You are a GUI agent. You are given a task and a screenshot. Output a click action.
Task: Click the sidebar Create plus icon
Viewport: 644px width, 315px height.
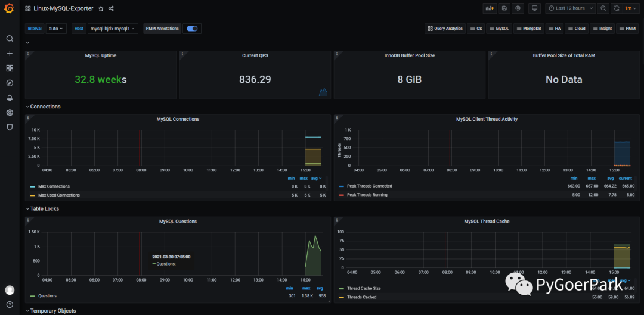[10, 54]
